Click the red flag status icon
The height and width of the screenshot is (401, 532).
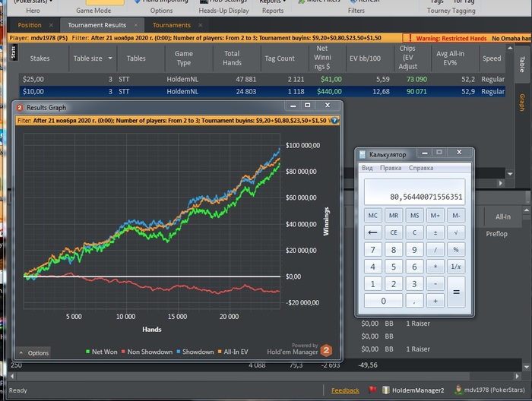pyautogui.click(x=372, y=390)
